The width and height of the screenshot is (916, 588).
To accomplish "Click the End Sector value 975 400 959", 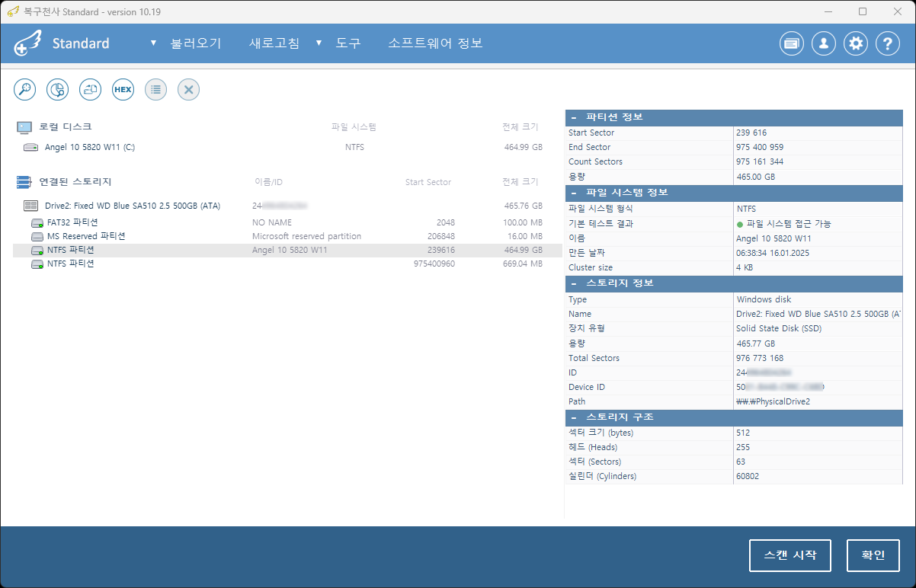I will click(x=760, y=147).
